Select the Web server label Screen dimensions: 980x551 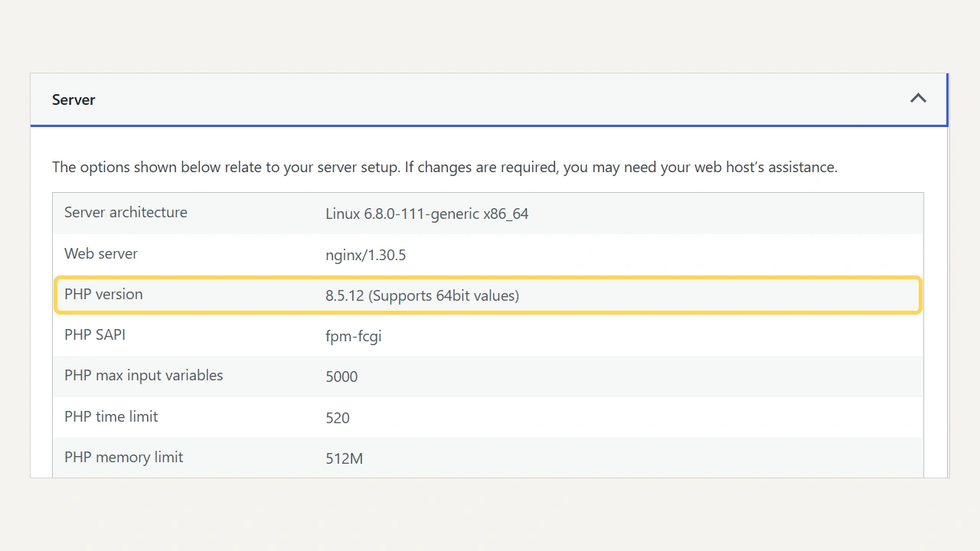coord(101,253)
